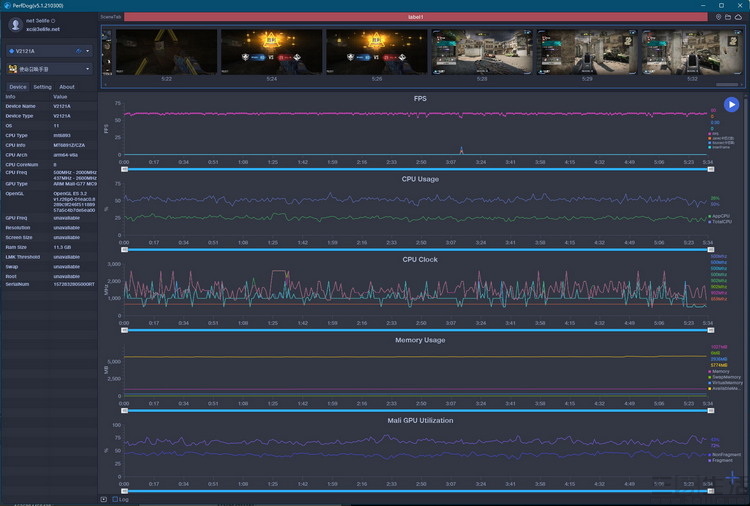Toggle Fragment series in GPU legend
The height and width of the screenshot is (506, 750).
(720, 460)
